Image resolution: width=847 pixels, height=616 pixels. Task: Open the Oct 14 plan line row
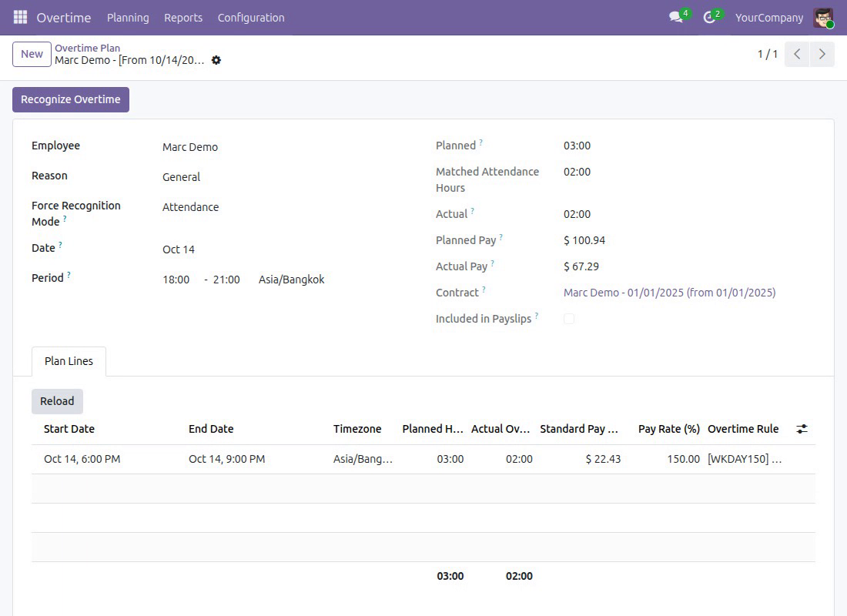[423, 459]
